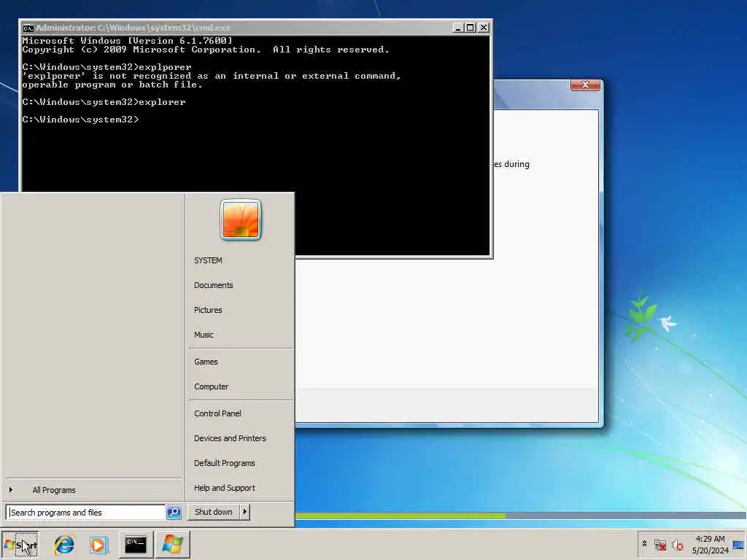The width and height of the screenshot is (747, 560).
Task: Click the search magnifier button
Action: point(174,513)
